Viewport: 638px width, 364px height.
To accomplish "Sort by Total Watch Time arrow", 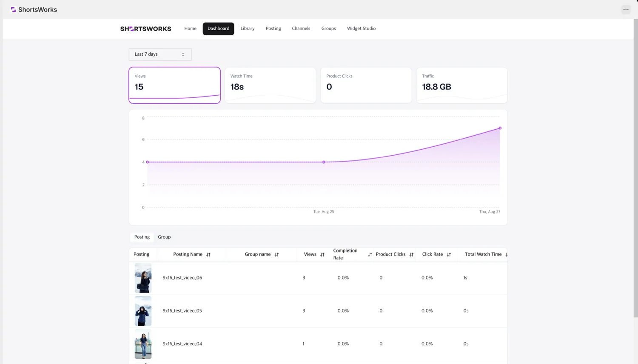I will (x=506, y=255).
